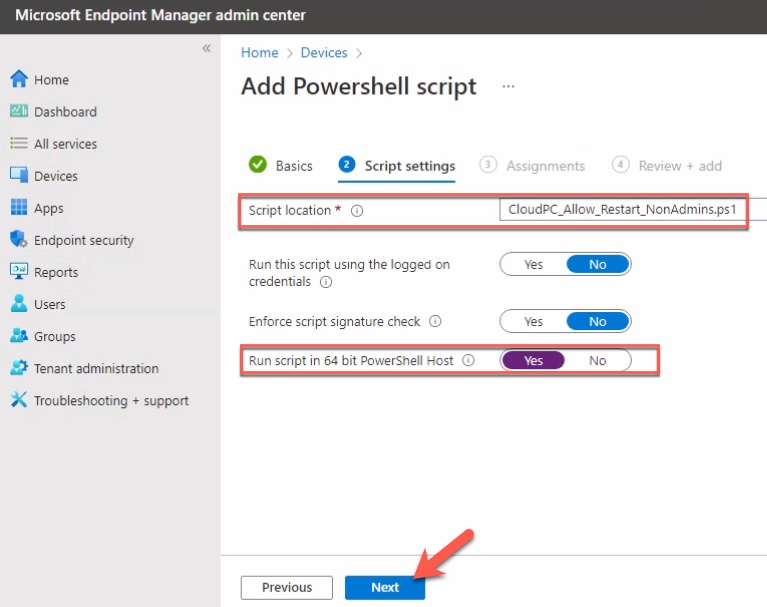Click the Microsoft Endpoint Manager admin center title

[x=160, y=15]
